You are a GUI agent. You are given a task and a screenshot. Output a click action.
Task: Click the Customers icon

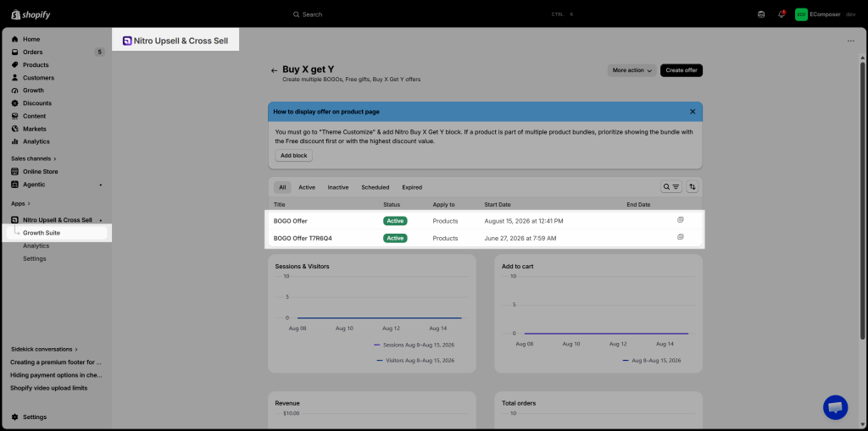(15, 77)
